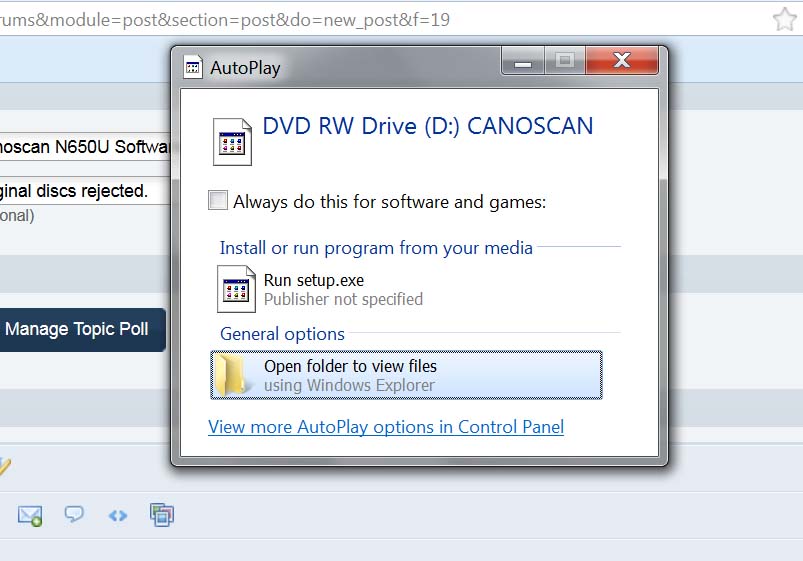Click 'Install or run program from your media' heading
This screenshot has height=561, width=803.
[376, 248]
